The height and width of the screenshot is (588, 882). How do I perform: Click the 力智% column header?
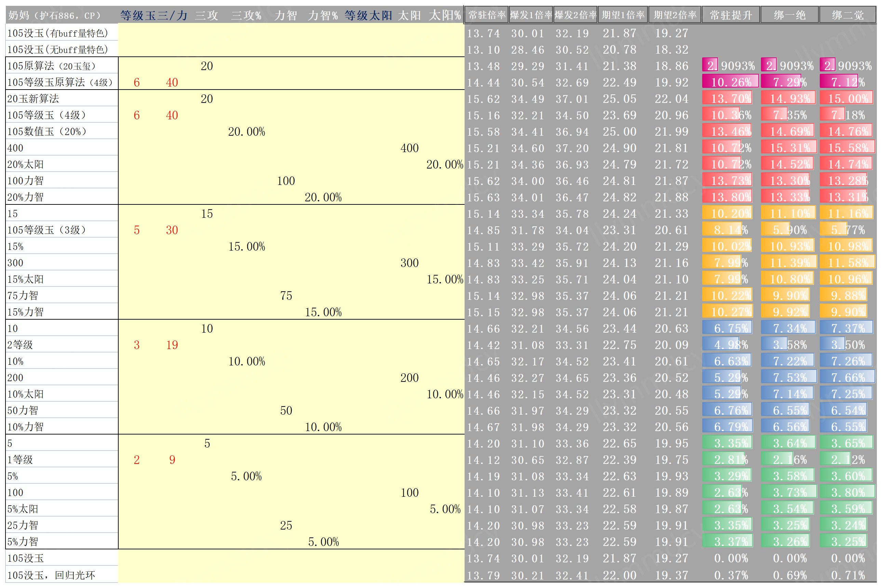[x=323, y=15]
